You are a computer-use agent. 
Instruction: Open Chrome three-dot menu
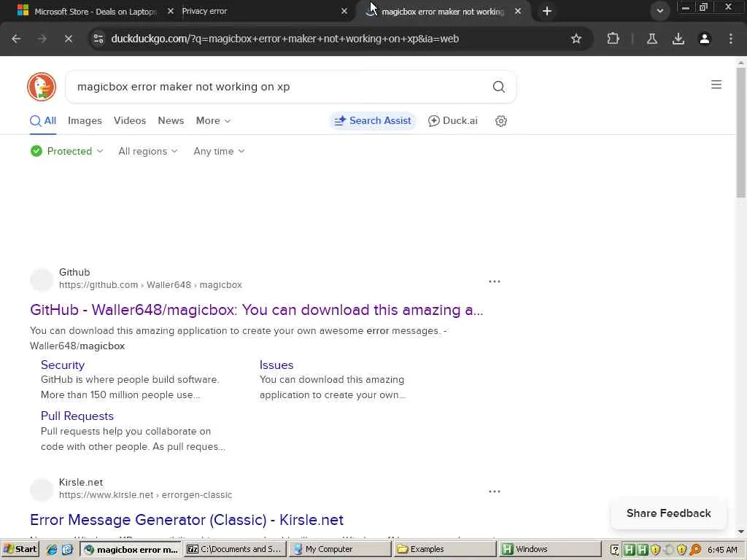click(x=731, y=39)
